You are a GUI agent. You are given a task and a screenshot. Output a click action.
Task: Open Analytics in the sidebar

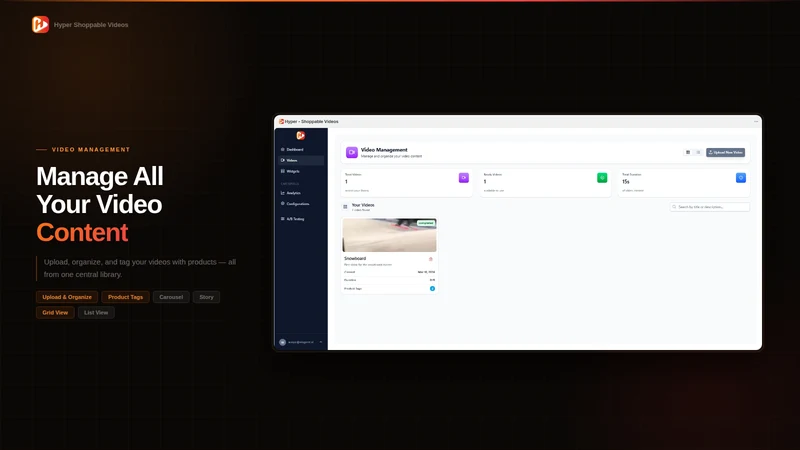pos(301,193)
